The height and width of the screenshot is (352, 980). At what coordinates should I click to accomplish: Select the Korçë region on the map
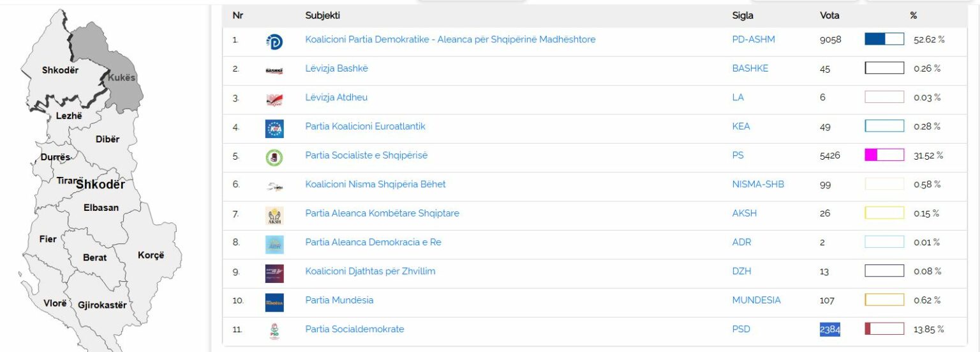point(152,256)
